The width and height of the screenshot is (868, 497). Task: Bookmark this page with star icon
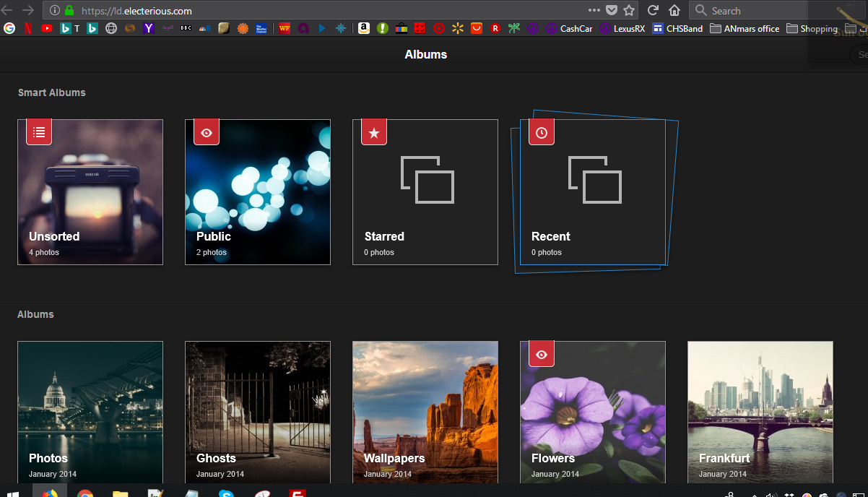pyautogui.click(x=629, y=10)
